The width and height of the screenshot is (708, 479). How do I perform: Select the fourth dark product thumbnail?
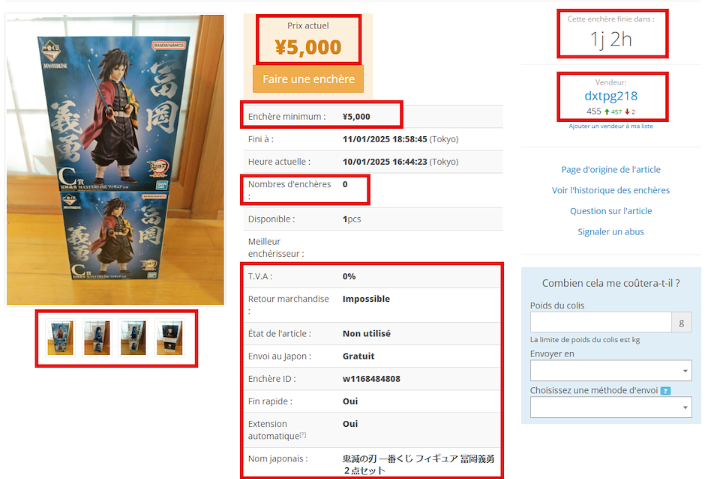(x=169, y=338)
